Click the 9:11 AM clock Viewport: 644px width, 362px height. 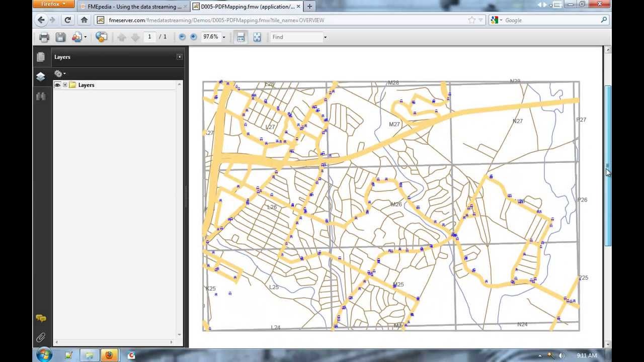(587, 355)
